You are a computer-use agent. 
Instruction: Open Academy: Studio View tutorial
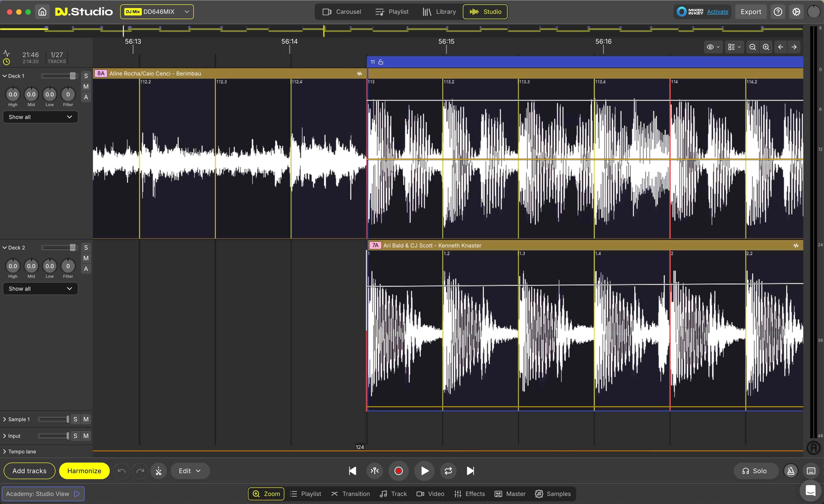[43, 494]
